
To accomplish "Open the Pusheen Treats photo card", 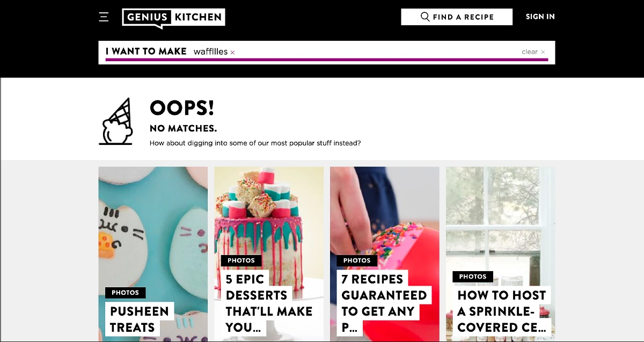I will [x=153, y=254].
